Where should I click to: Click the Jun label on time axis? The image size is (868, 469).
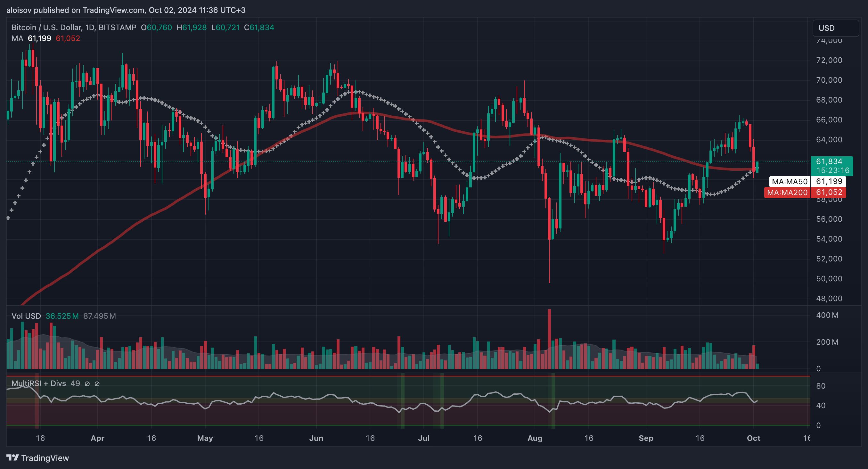click(x=316, y=438)
